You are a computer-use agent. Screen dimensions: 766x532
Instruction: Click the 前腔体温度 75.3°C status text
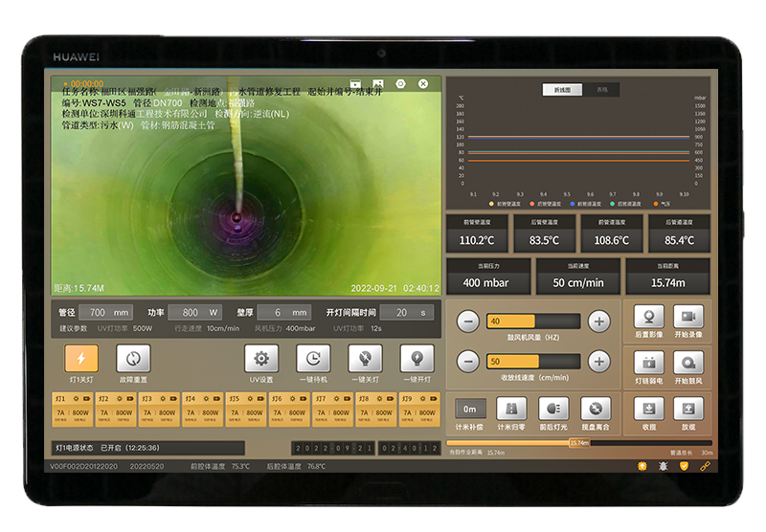tap(220, 467)
